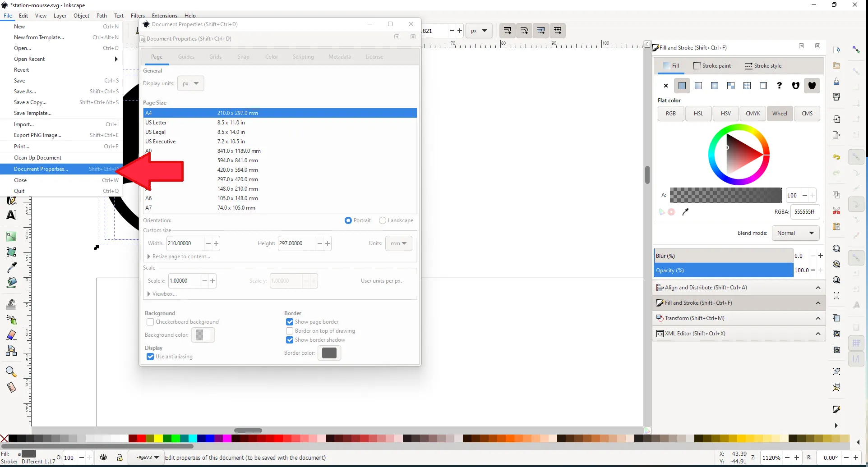The height and width of the screenshot is (467, 868).
Task: Switch color mode to RGB
Action: point(671,114)
